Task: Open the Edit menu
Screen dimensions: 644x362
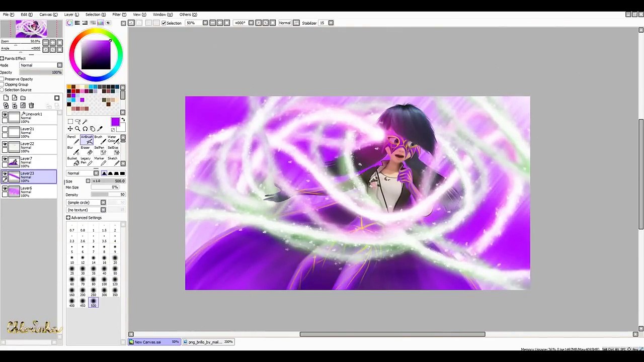Action: (x=27, y=14)
